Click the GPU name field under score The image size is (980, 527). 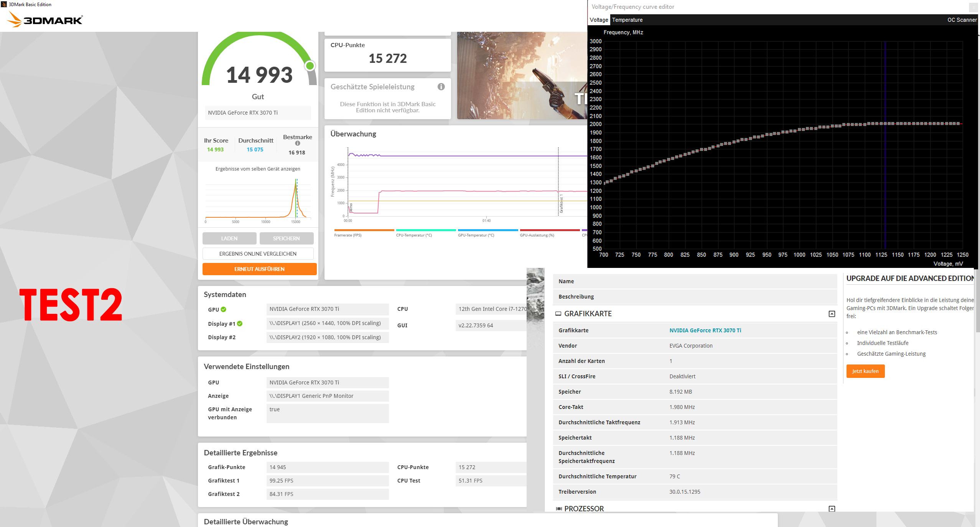point(258,113)
